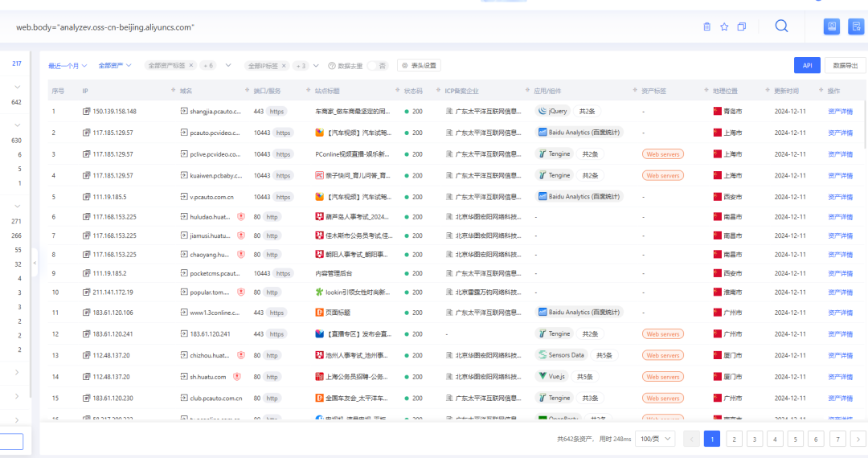Open the 最近一个月 time range dropdown
868x458 pixels.
(68, 66)
